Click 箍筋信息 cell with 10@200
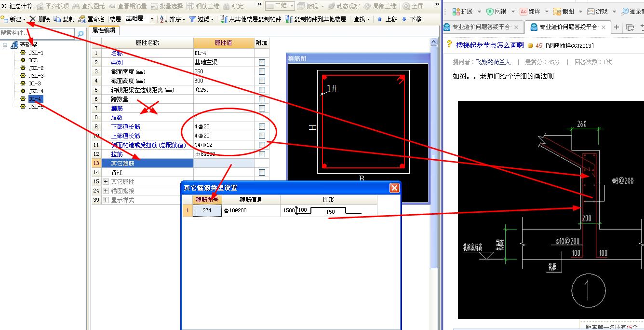The width and height of the screenshot is (644, 330). click(x=251, y=210)
